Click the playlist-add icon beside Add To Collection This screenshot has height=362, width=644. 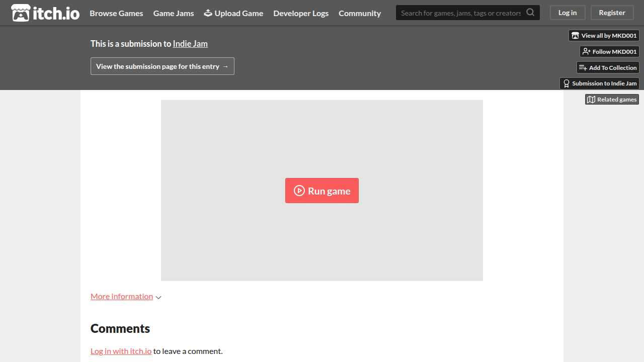point(583,68)
